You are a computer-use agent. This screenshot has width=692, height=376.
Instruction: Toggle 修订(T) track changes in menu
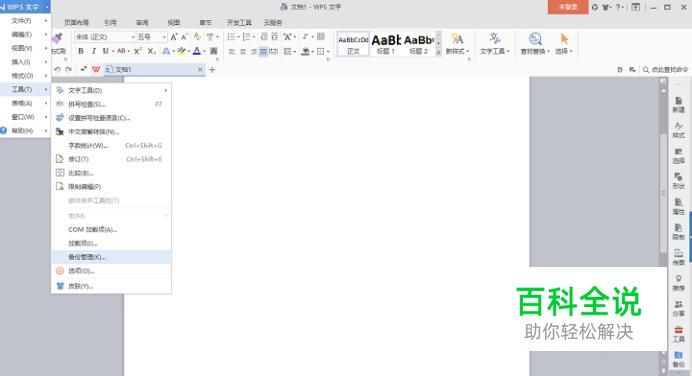point(111,159)
